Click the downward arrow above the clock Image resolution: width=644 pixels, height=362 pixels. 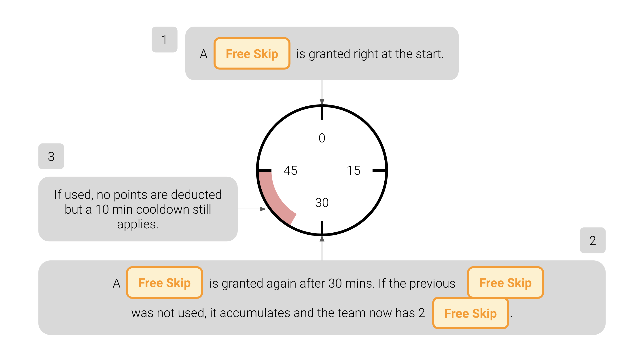pos(322,93)
